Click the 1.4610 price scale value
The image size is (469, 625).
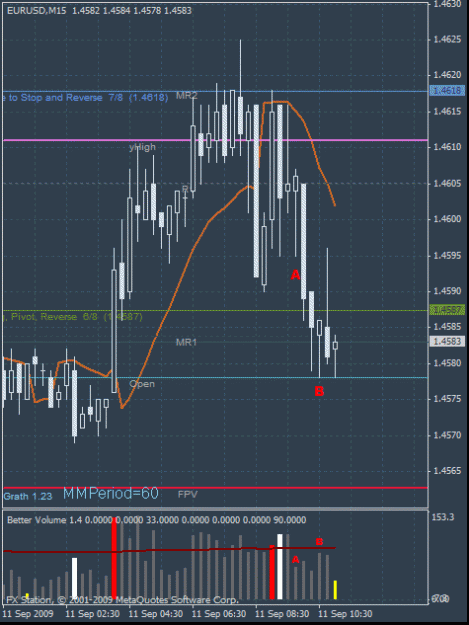pyautogui.click(x=447, y=147)
